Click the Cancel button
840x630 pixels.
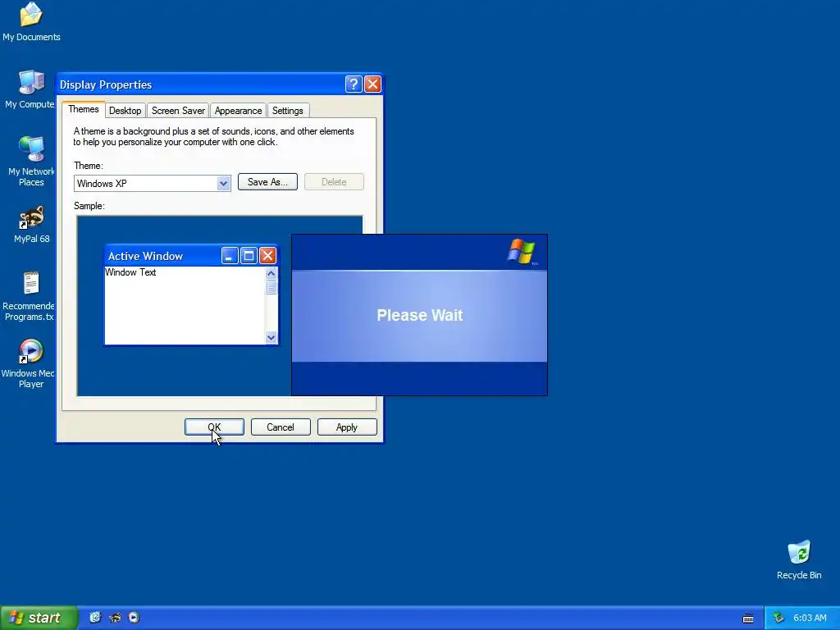[x=281, y=427]
